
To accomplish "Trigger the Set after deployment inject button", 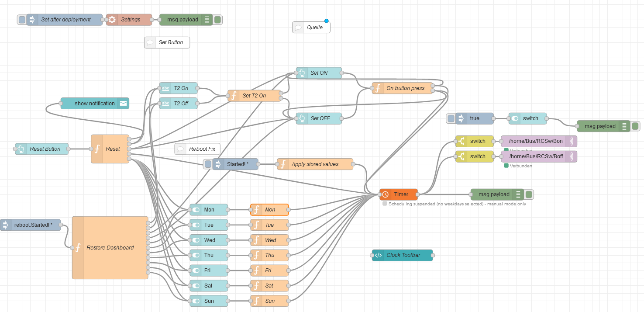I will pos(22,20).
